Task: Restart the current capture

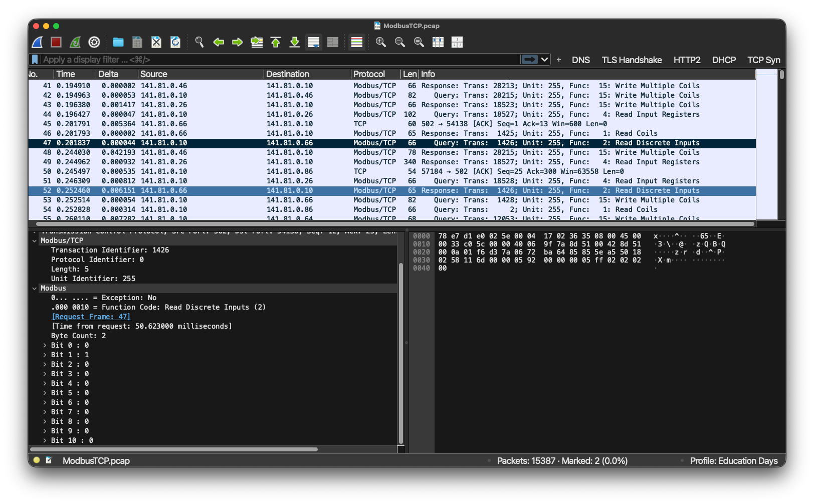Action: coord(75,42)
